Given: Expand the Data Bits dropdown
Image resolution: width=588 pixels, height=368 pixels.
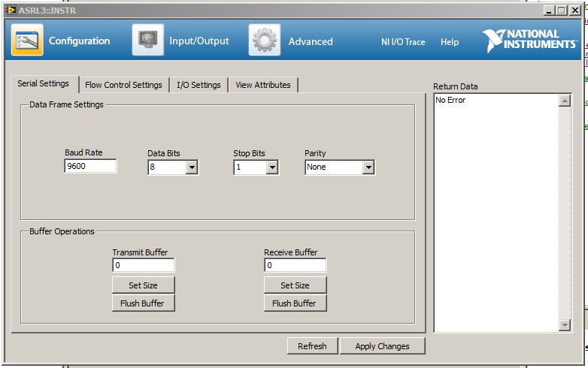Looking at the screenshot, I should click(192, 167).
